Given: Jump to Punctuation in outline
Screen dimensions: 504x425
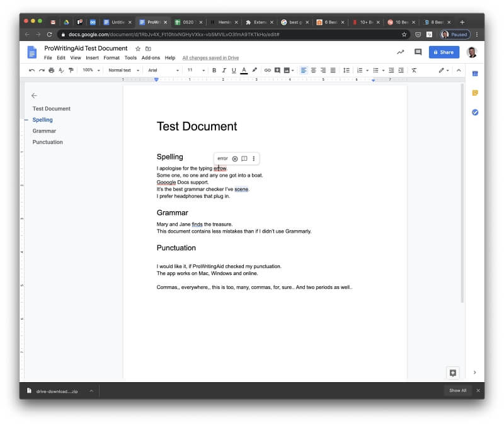Looking at the screenshot, I should pyautogui.click(x=48, y=143).
